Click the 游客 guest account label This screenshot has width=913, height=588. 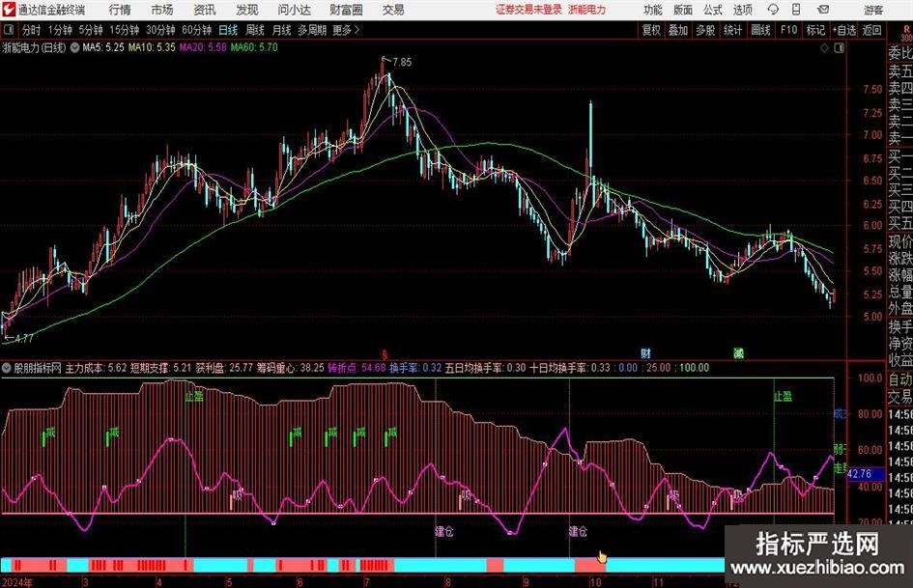(x=872, y=10)
